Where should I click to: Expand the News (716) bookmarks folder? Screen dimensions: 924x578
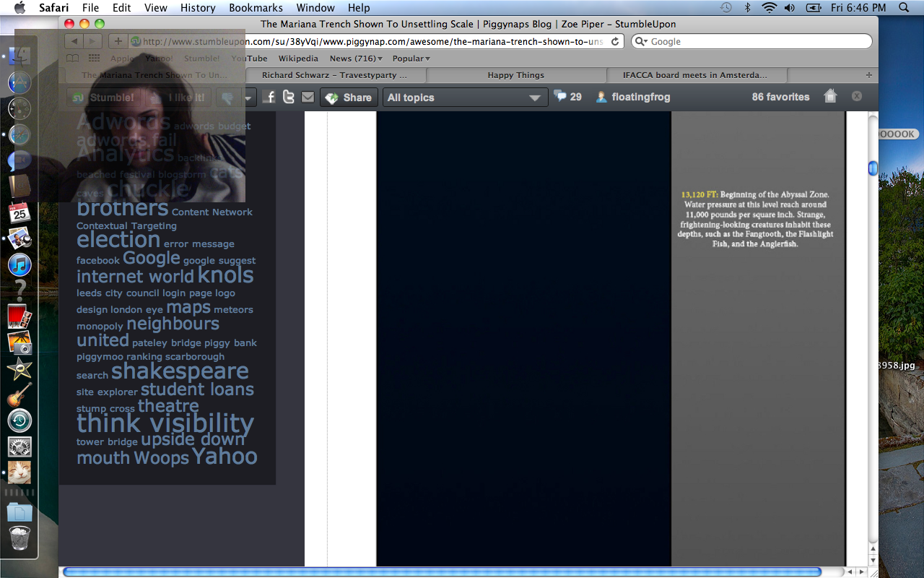[356, 59]
